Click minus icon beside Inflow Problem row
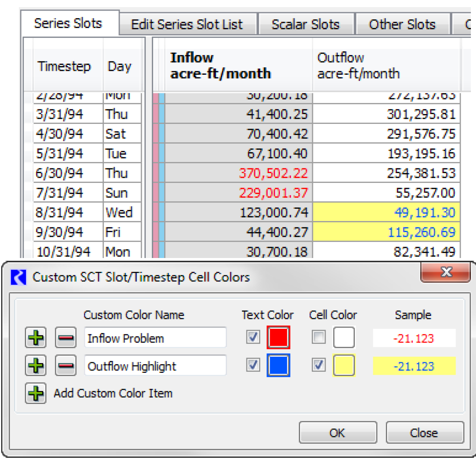This screenshot has height=459, width=476. click(x=65, y=338)
